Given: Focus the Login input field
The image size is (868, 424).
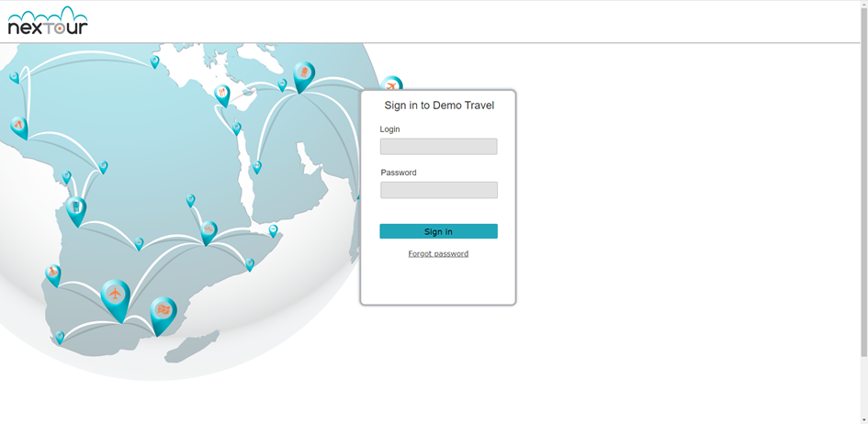Looking at the screenshot, I should 438,147.
